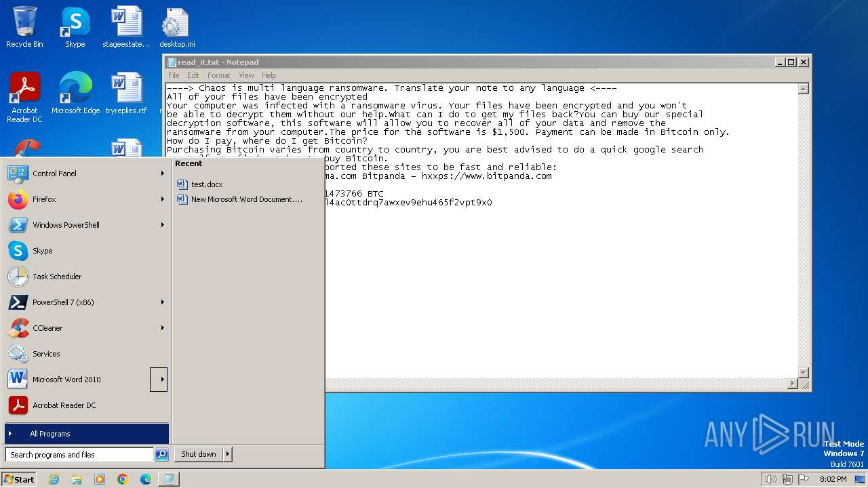Open CCleaner from the Start menu
The width and height of the screenshot is (868, 488).
pos(86,328)
